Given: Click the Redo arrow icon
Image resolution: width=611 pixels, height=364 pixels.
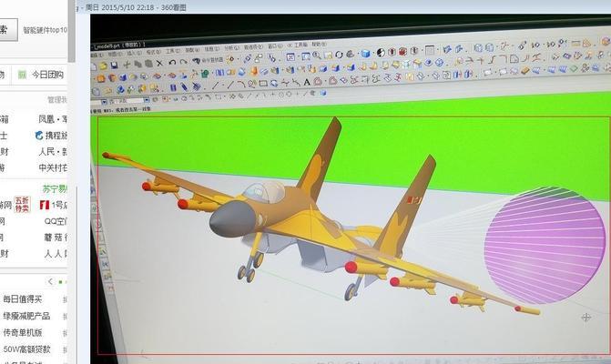Looking at the screenshot, I should point(184,62).
